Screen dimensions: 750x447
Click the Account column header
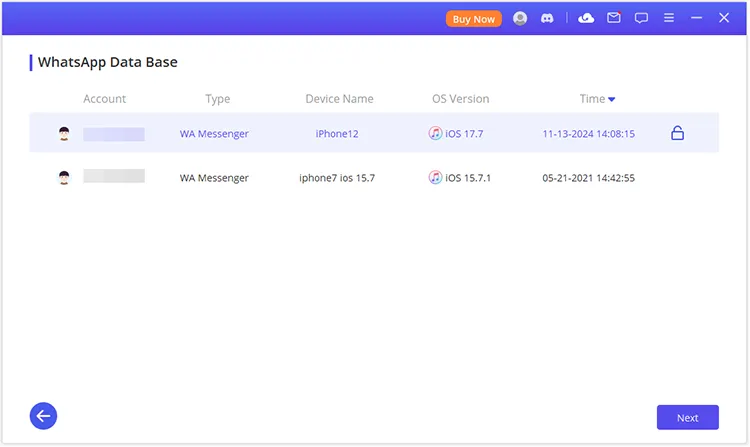(104, 99)
